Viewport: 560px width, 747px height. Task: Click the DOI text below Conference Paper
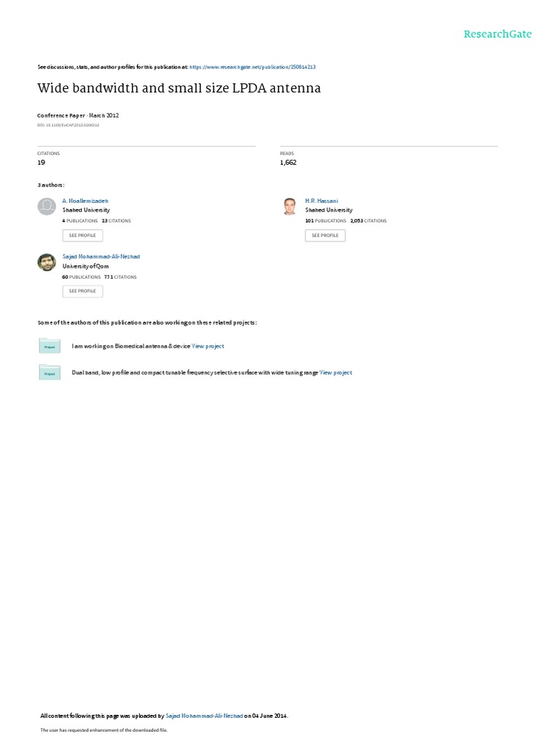point(68,125)
